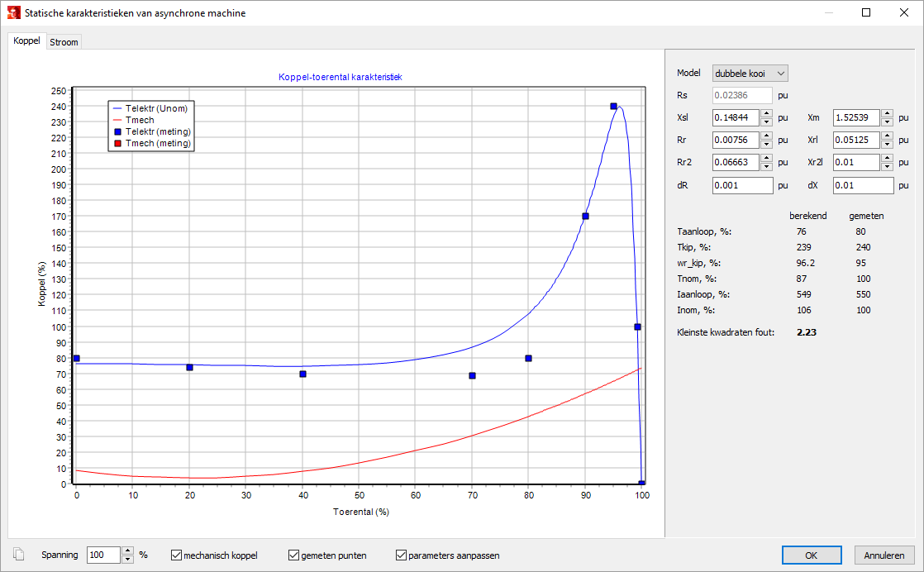Increase Rr2 value with up arrow
This screenshot has height=572, width=924.
tap(766, 159)
